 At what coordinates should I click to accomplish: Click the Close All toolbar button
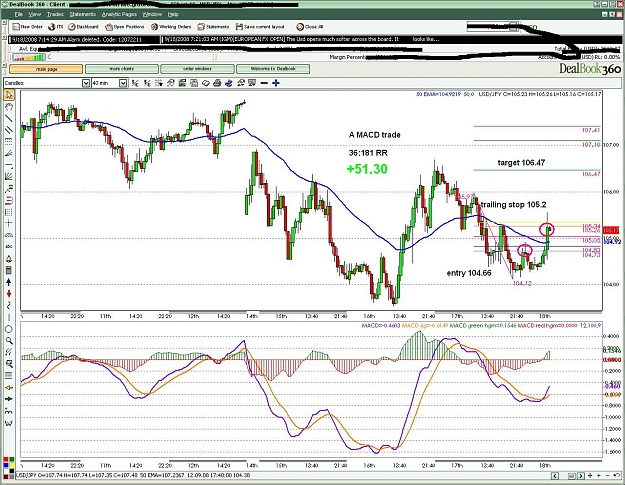pyautogui.click(x=310, y=27)
